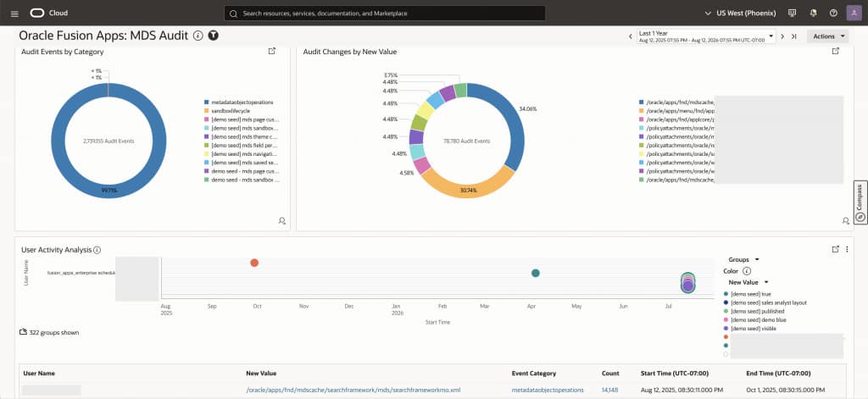Screen dimensions: 868x399
Task: Click the filter icon next to the dashboard title
Action: tap(214, 36)
